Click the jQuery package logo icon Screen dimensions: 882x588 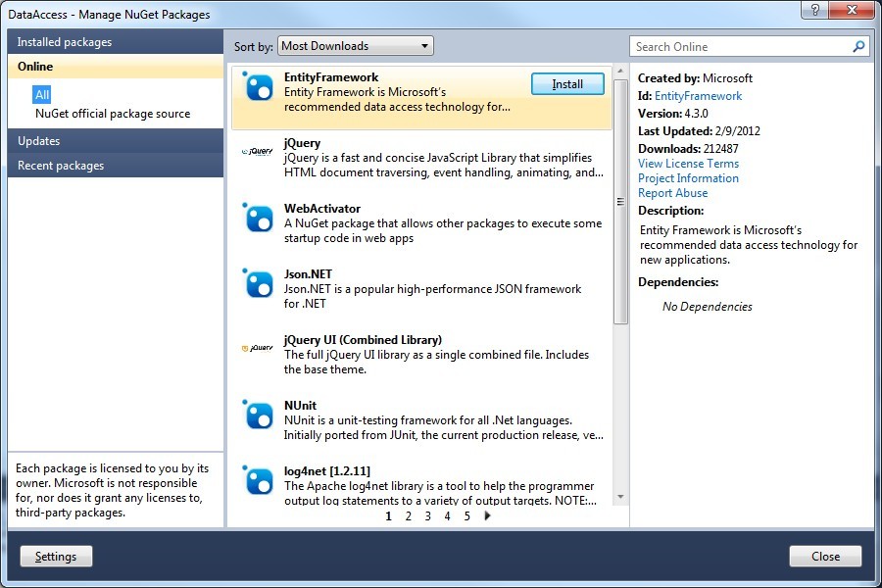tap(257, 151)
